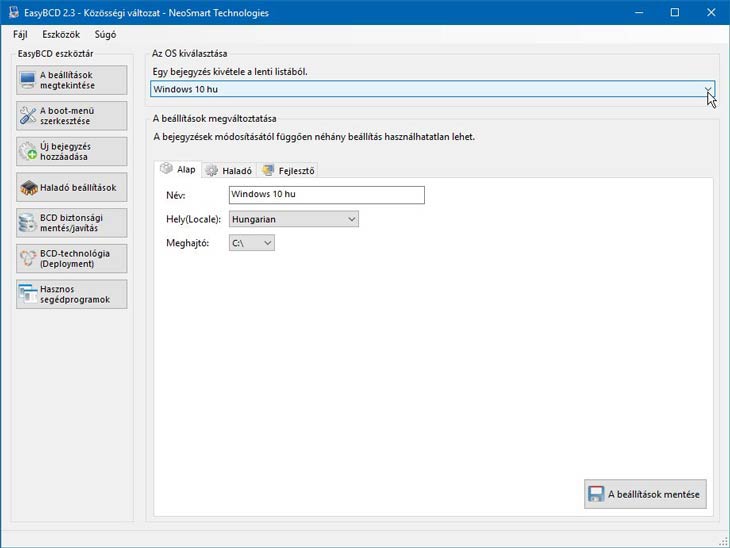Click the toolbox icon on Haladó beállítások
Image resolution: width=730 pixels, height=548 pixels.
(x=28, y=187)
